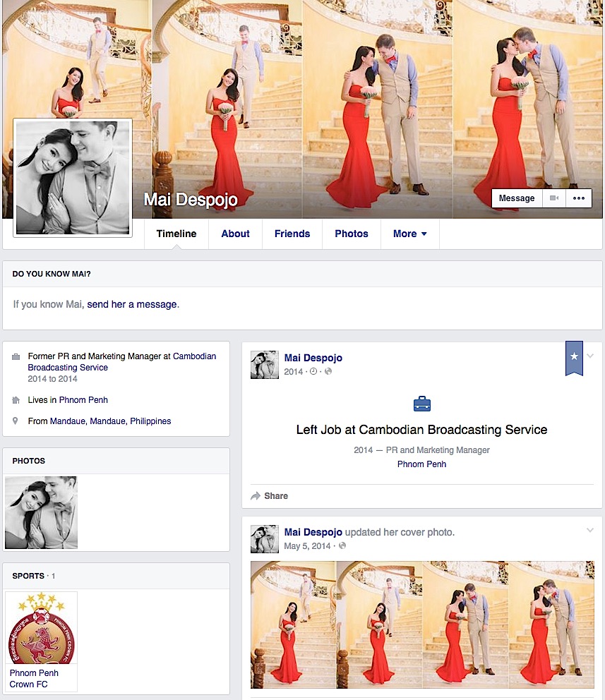Image resolution: width=605 pixels, height=700 pixels.
Task: Open Cambodian Broadcasting Service link in intro
Action: [121, 361]
